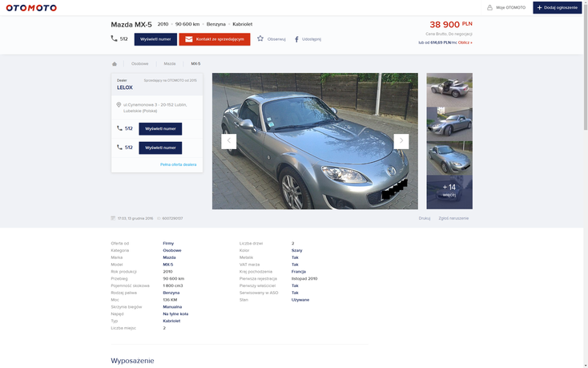Click Zgłoś naruszenie link
588x368 pixels.
[453, 218]
